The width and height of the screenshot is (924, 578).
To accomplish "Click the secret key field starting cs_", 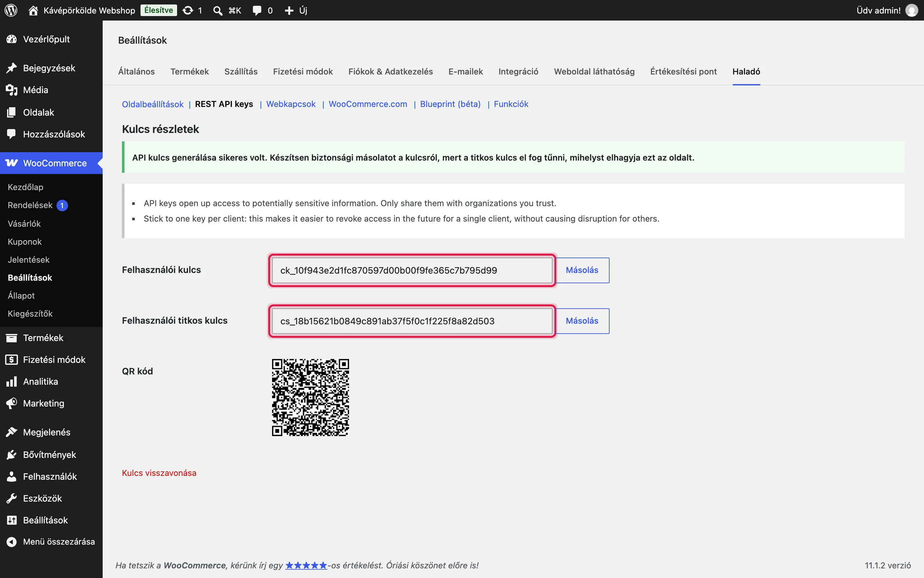I will [412, 321].
